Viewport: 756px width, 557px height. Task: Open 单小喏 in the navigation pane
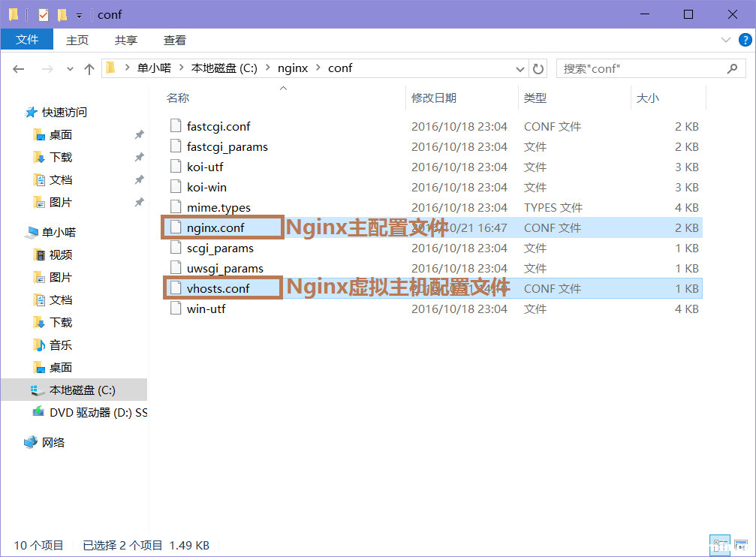tap(59, 233)
